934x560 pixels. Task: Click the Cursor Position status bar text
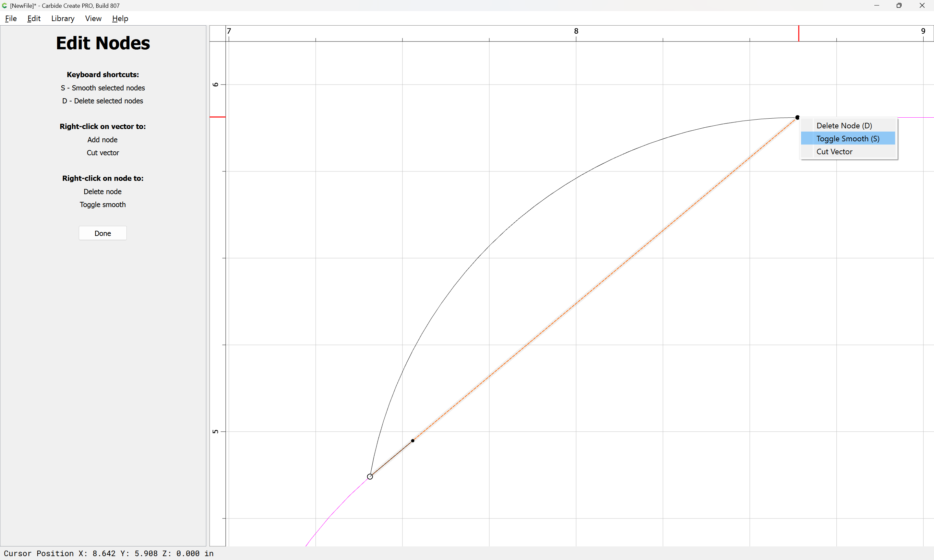click(x=109, y=554)
